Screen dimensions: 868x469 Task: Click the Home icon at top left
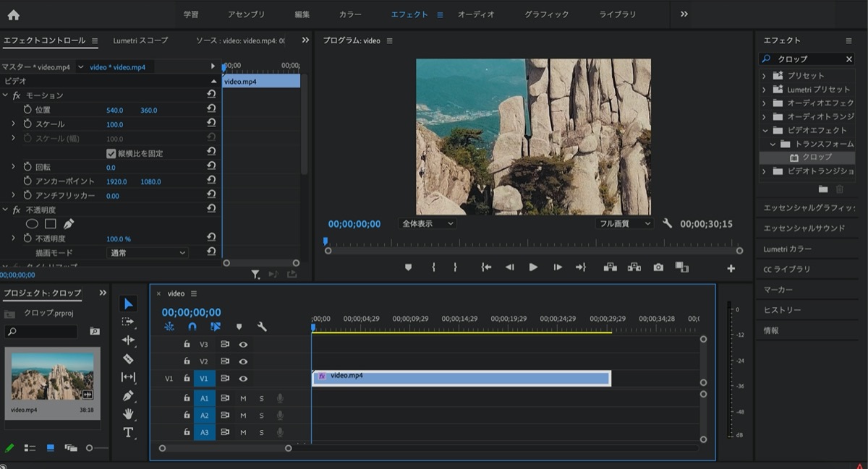coord(13,14)
